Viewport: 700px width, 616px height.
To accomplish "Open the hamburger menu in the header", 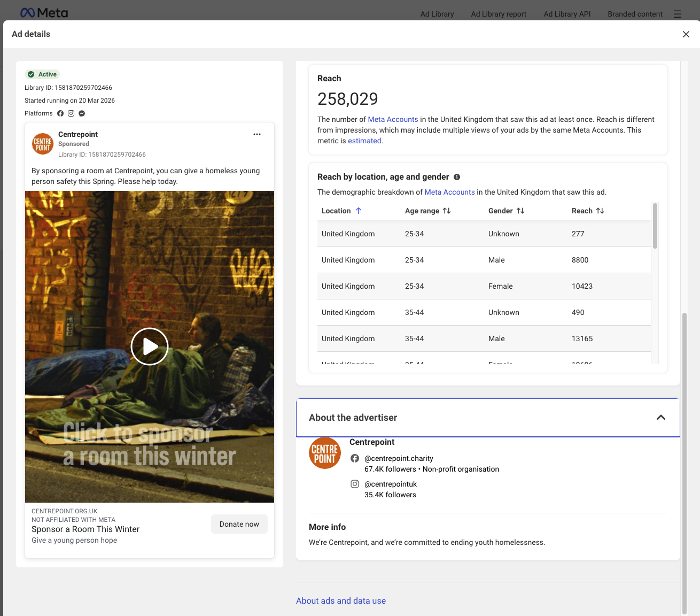I will (x=678, y=14).
